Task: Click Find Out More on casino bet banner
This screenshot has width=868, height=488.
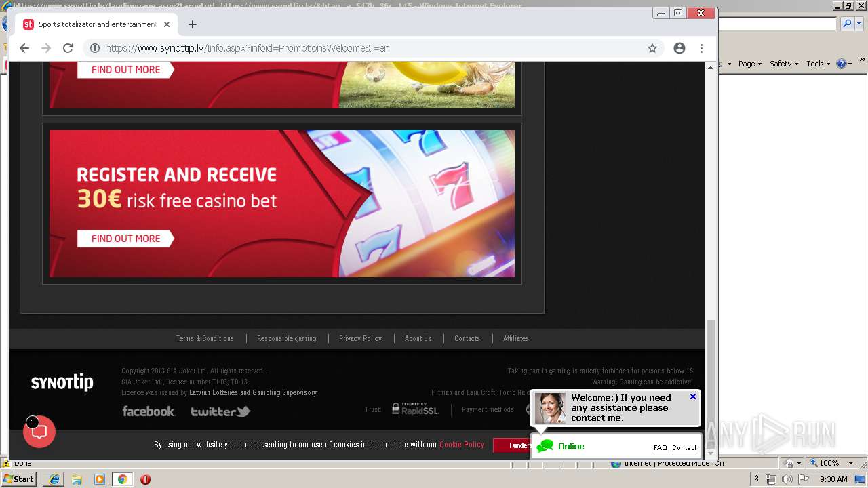Action: click(125, 239)
